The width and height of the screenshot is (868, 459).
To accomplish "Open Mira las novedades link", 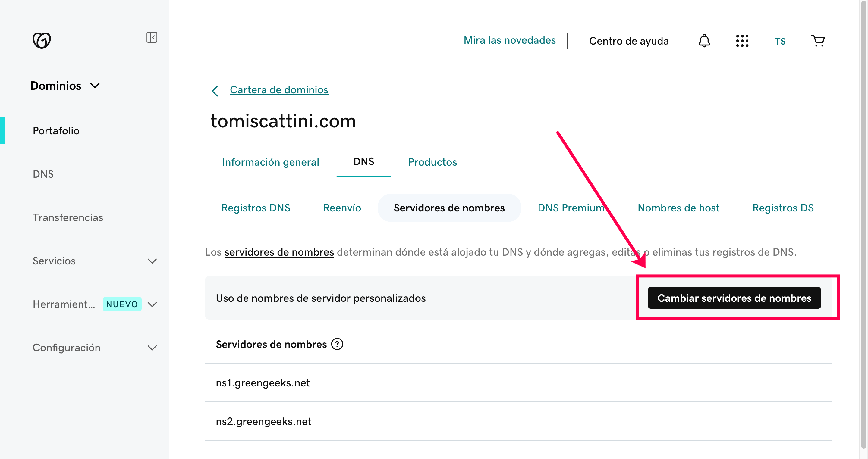I will tap(509, 40).
